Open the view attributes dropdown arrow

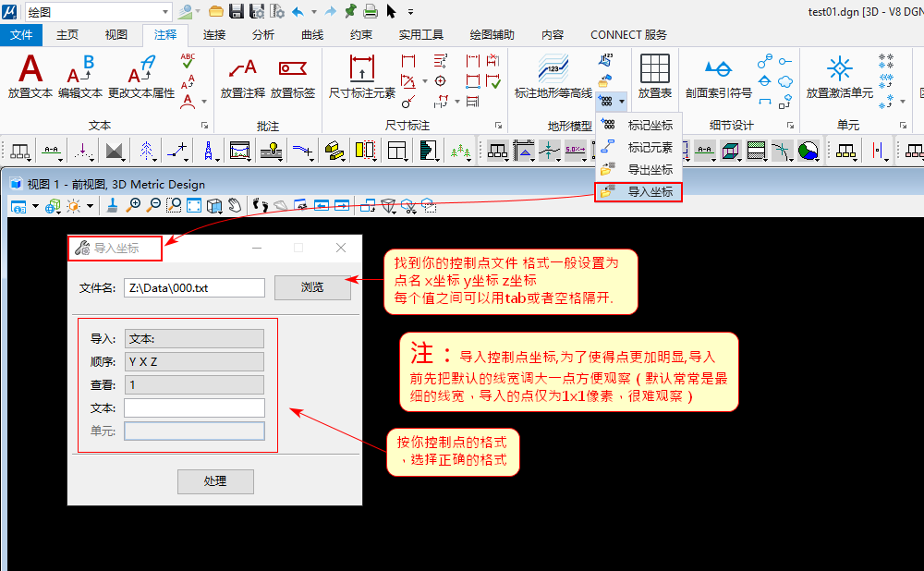click(35, 206)
